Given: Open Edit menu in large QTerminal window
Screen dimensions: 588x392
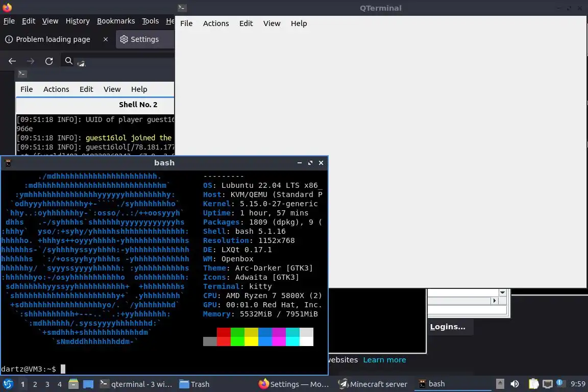Looking at the screenshot, I should pos(246,23).
